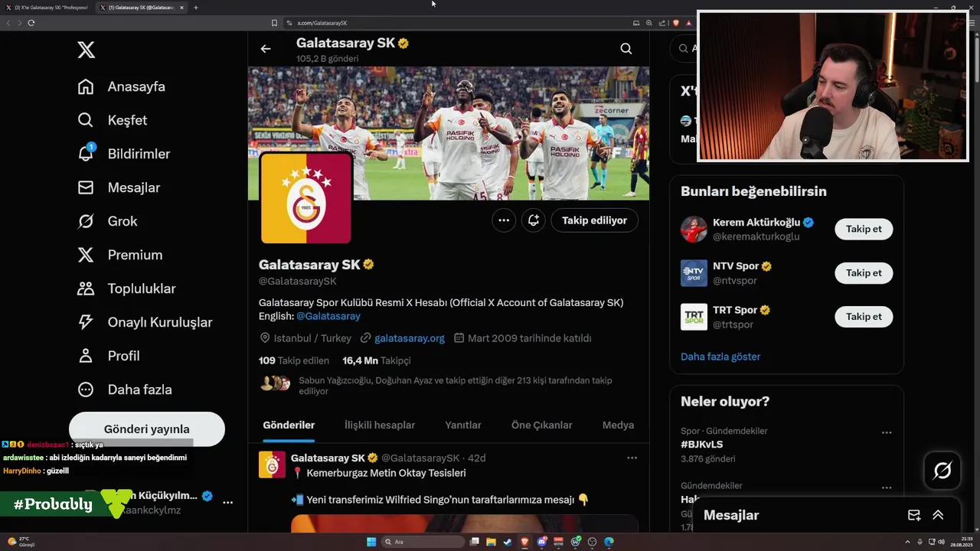Go to Profil page
The width and height of the screenshot is (980, 551).
click(x=109, y=356)
